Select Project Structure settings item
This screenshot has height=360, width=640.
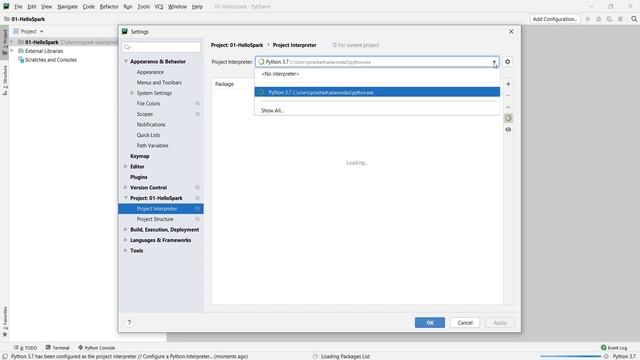155,219
